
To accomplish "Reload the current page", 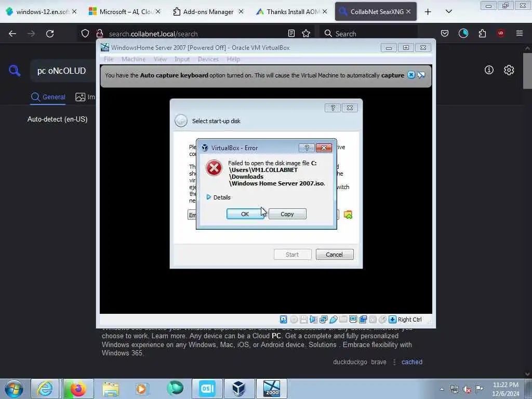I will pos(50,34).
